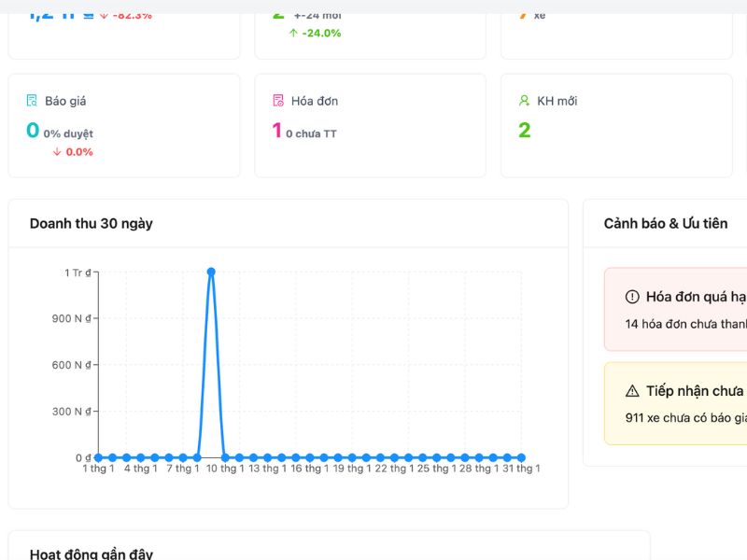This screenshot has width=747, height=560.
Task: Click the red down arrow beside 0.0%
Action: coord(57,152)
